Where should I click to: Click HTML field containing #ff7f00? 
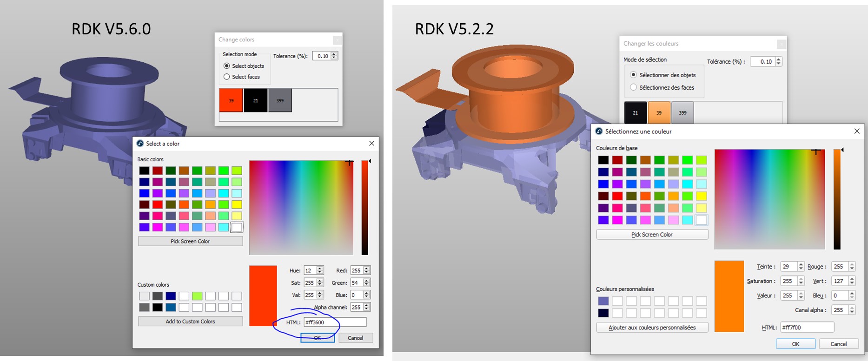807,328
